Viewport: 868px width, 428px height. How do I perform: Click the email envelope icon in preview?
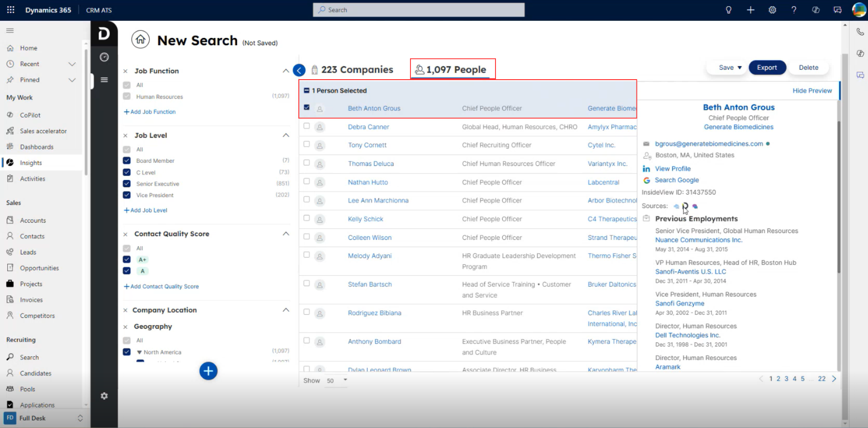click(x=646, y=144)
